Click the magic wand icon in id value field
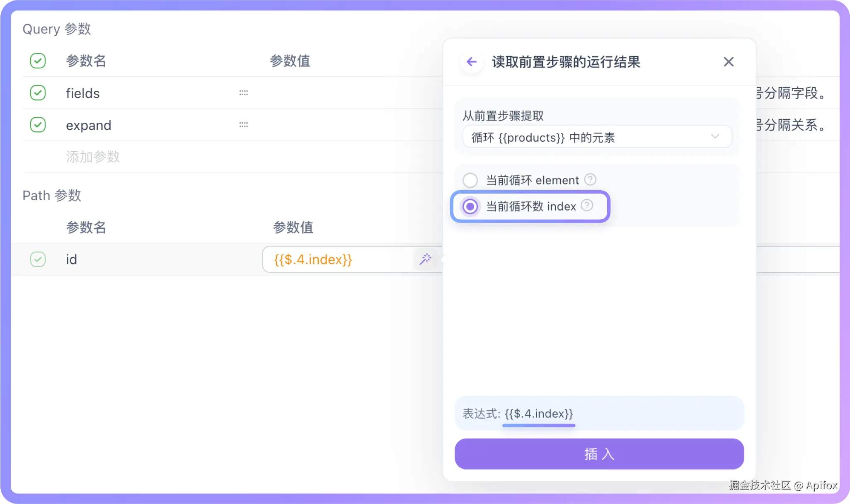Viewport: 850px width, 504px height. 425,259
